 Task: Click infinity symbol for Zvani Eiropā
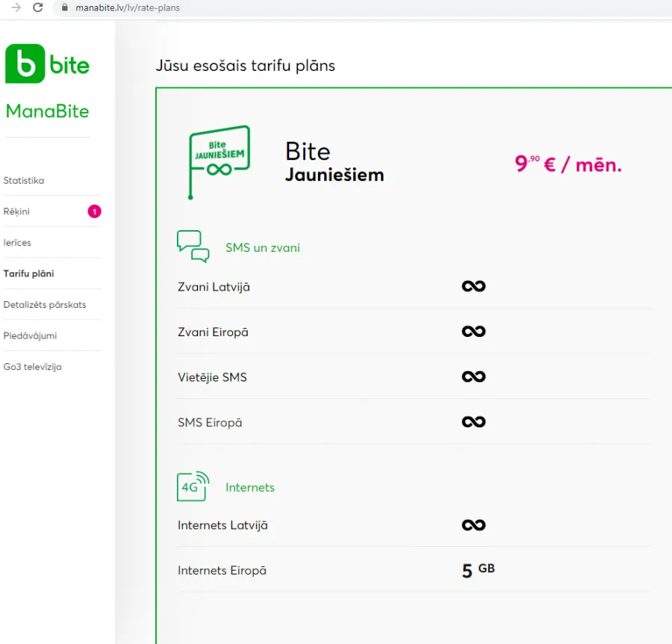[473, 332]
